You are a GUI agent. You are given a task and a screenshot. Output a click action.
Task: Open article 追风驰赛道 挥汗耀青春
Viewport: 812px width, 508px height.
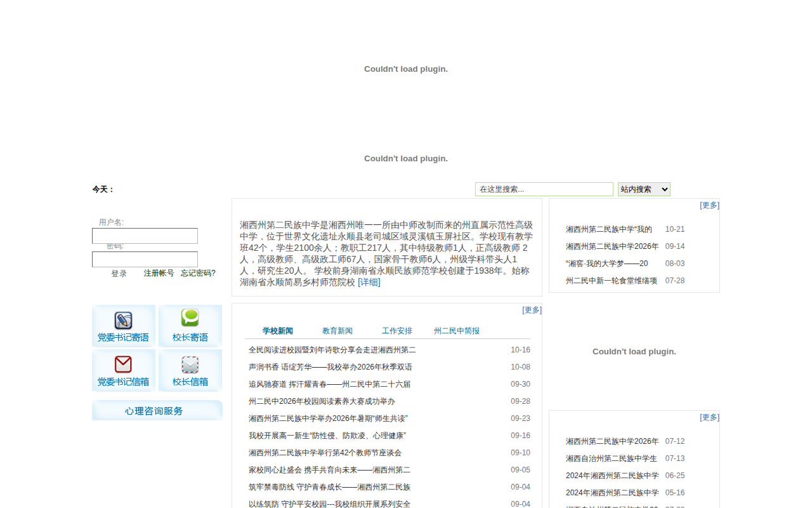click(x=330, y=384)
